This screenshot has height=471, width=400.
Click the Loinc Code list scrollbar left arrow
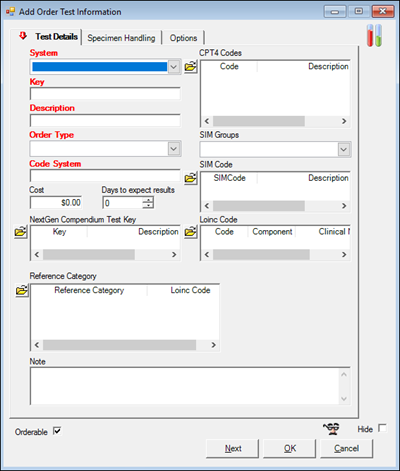[207, 255]
